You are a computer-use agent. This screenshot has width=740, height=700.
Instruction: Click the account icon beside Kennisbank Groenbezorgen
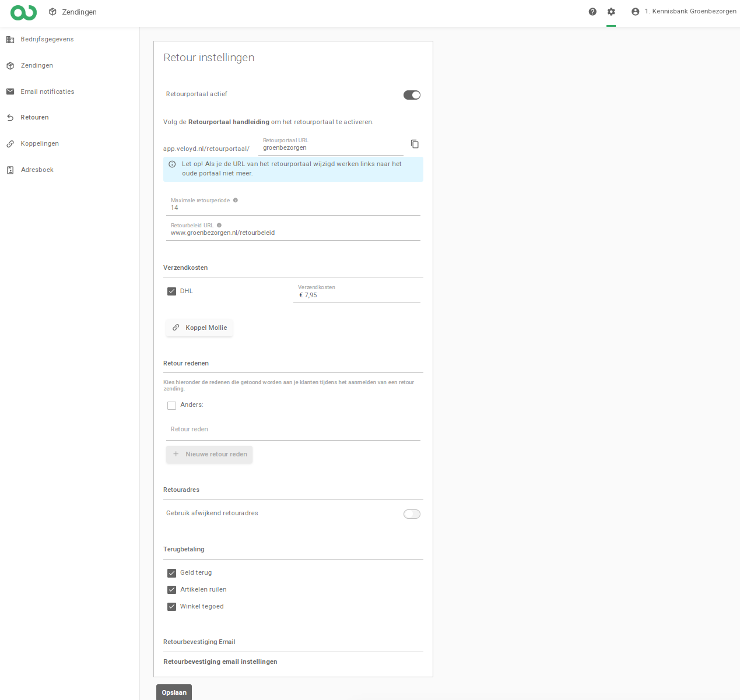tap(635, 12)
